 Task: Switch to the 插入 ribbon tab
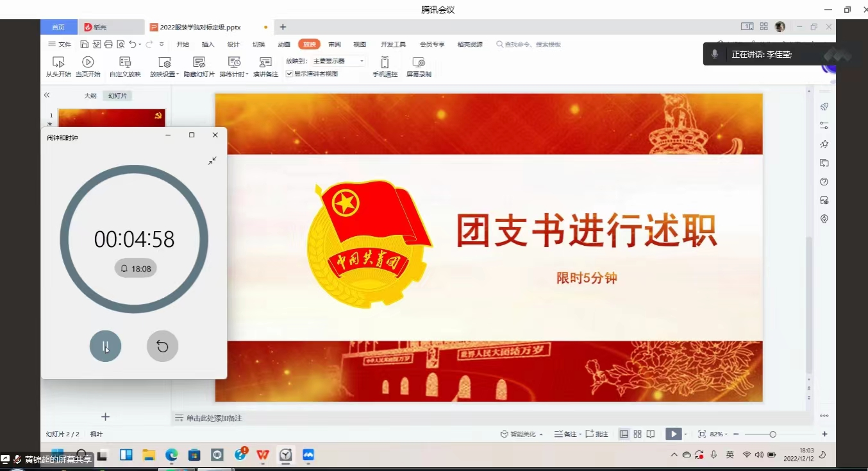tap(208, 44)
